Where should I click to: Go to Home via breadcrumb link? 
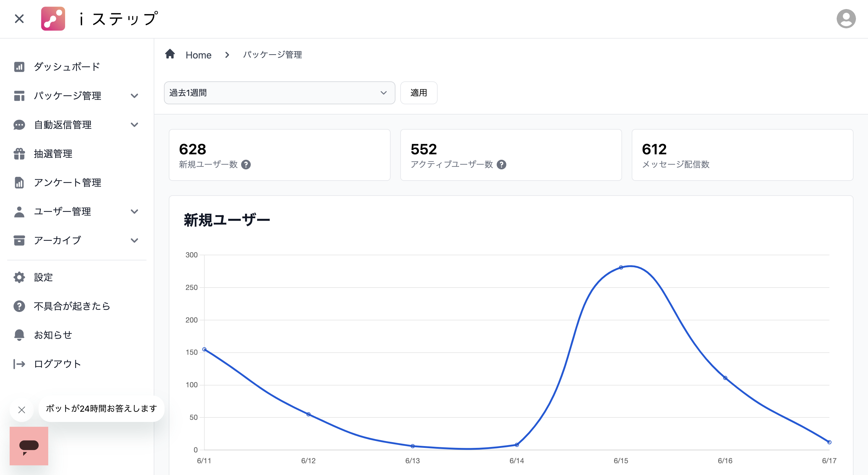199,55
